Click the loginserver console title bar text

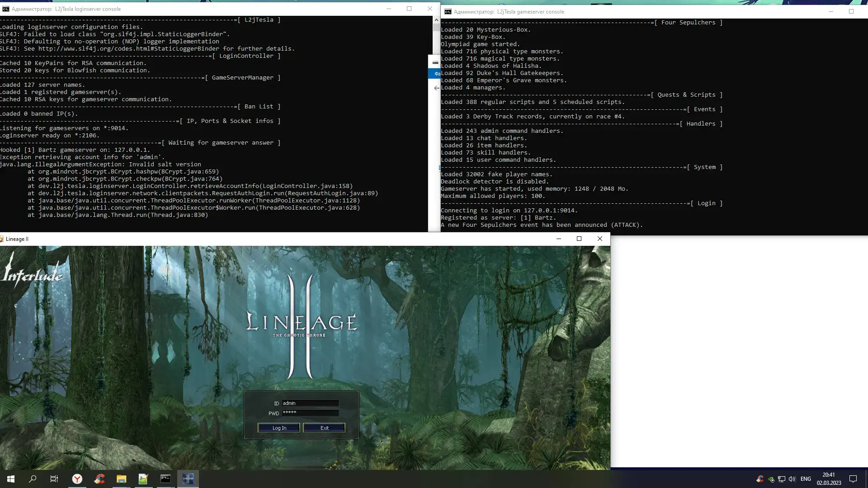tap(66, 9)
